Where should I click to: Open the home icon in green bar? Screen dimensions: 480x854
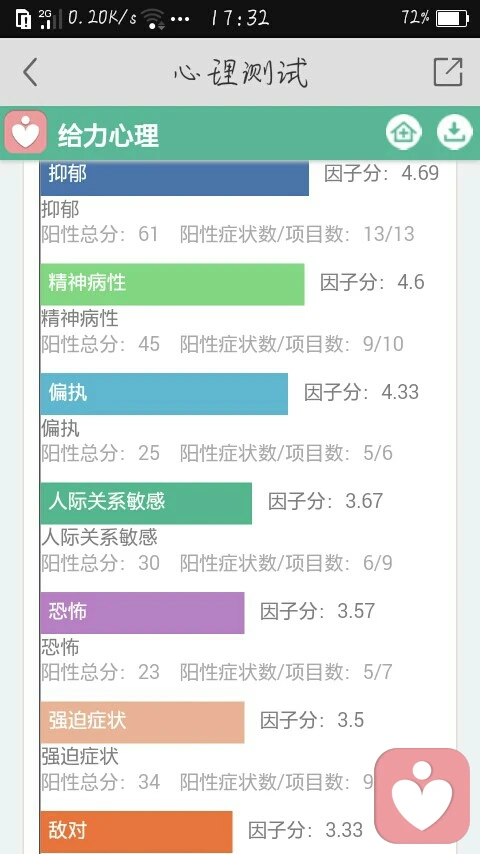[x=404, y=132]
